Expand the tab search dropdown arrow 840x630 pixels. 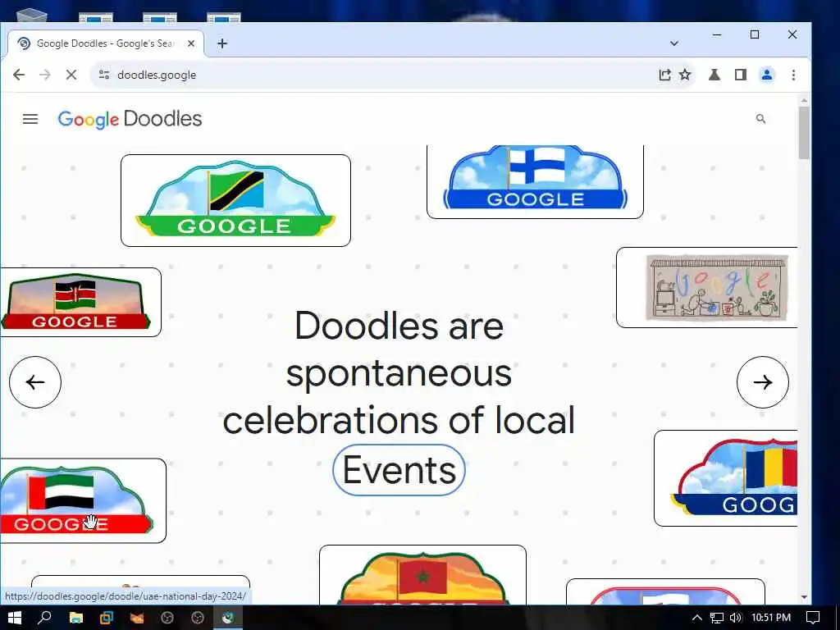click(674, 43)
